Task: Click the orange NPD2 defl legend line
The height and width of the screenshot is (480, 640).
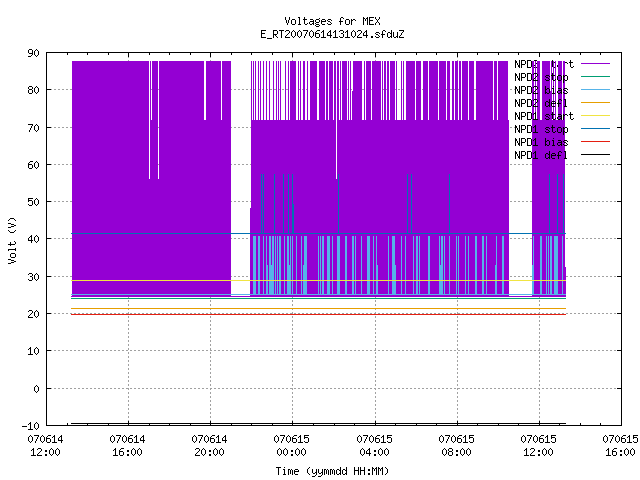Action: pos(595,102)
